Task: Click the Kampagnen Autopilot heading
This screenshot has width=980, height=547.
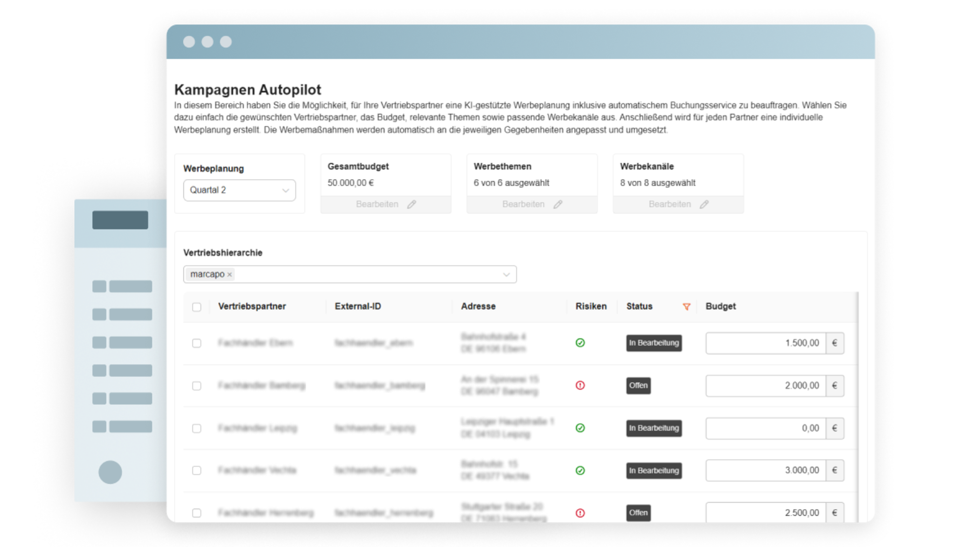Action: coord(248,90)
